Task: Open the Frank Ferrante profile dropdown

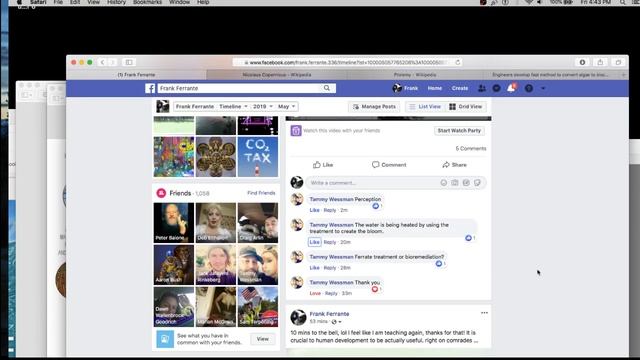Action: (195, 107)
